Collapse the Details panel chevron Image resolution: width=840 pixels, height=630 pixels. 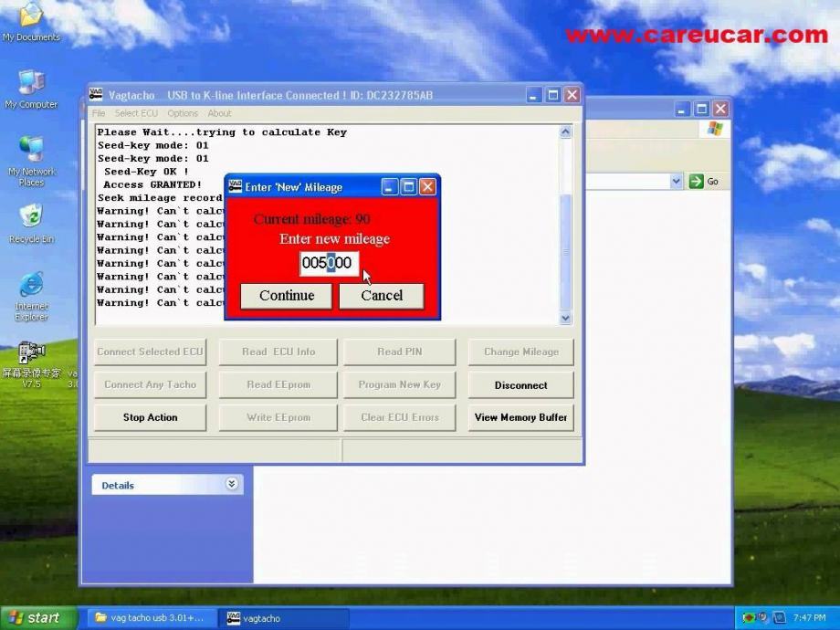coord(231,484)
